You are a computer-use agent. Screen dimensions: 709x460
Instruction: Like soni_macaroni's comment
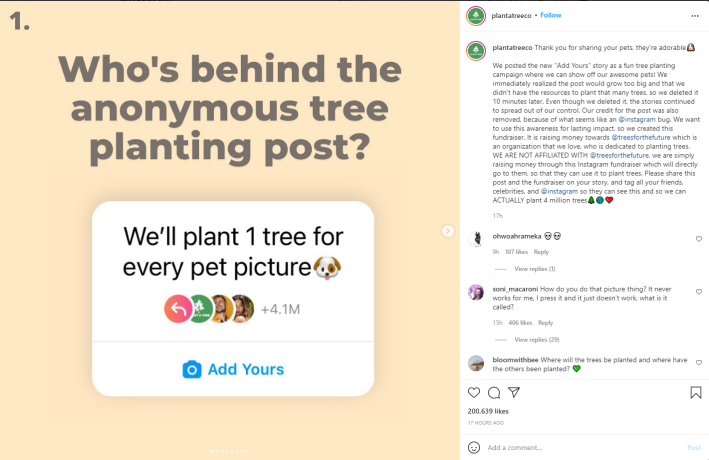click(x=699, y=294)
